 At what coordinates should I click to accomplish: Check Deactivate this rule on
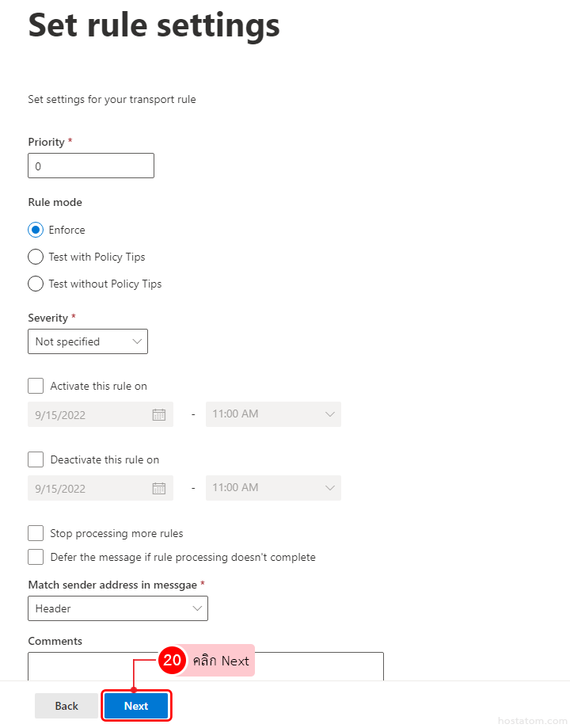36,459
